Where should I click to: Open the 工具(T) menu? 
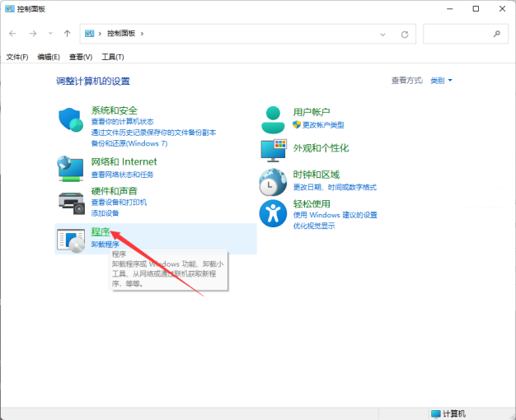coord(113,57)
